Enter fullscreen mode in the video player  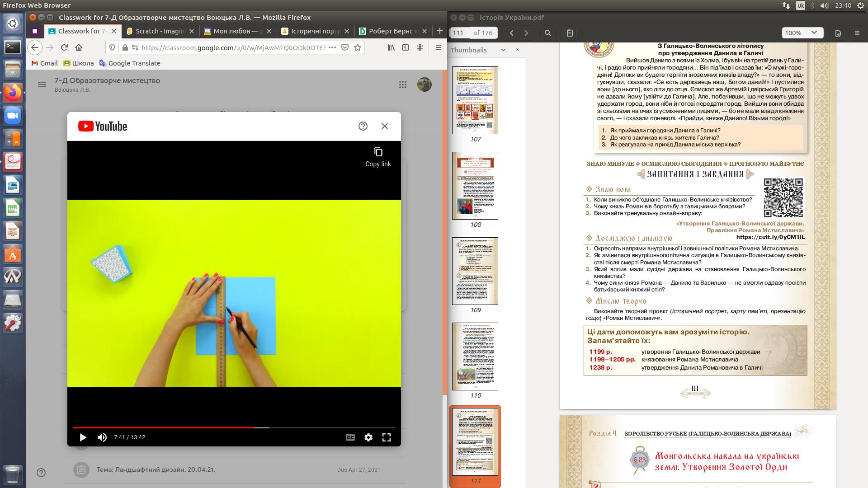[387, 437]
